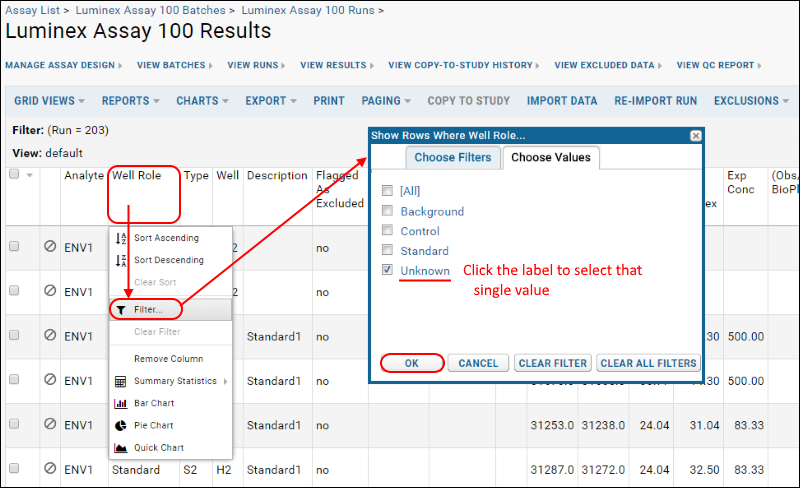Open the Export dropdown menu
This screenshot has width=800, height=488.
click(271, 101)
